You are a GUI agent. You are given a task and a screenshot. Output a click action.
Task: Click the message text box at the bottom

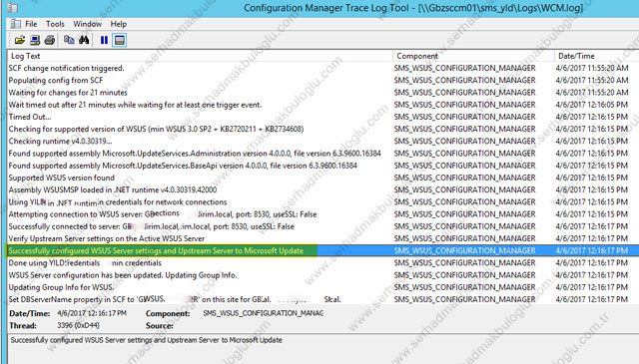(x=323, y=349)
